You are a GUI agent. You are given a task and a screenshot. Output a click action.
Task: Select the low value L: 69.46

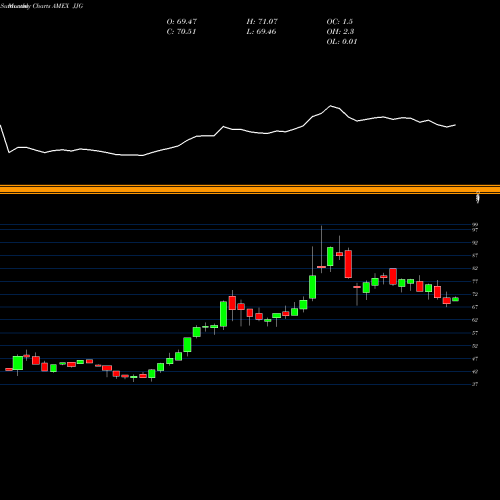(261, 32)
